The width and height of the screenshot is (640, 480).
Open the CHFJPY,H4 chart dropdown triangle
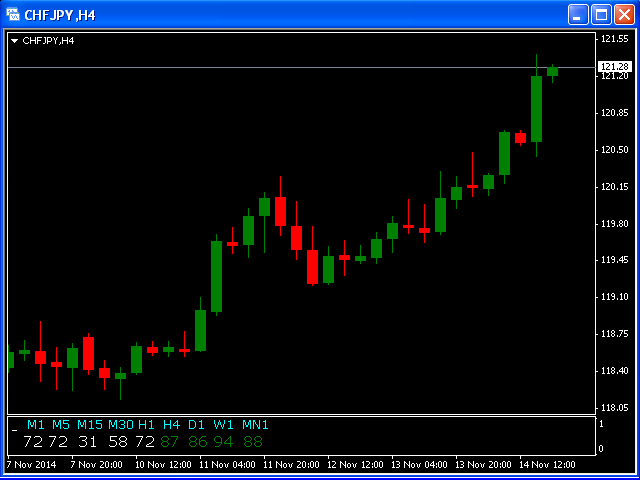[x=14, y=41]
